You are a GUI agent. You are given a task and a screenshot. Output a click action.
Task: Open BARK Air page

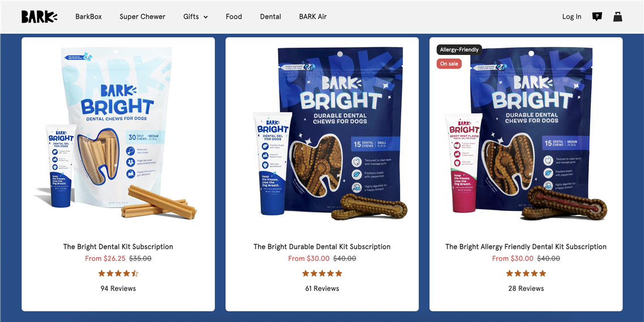pos(313,17)
